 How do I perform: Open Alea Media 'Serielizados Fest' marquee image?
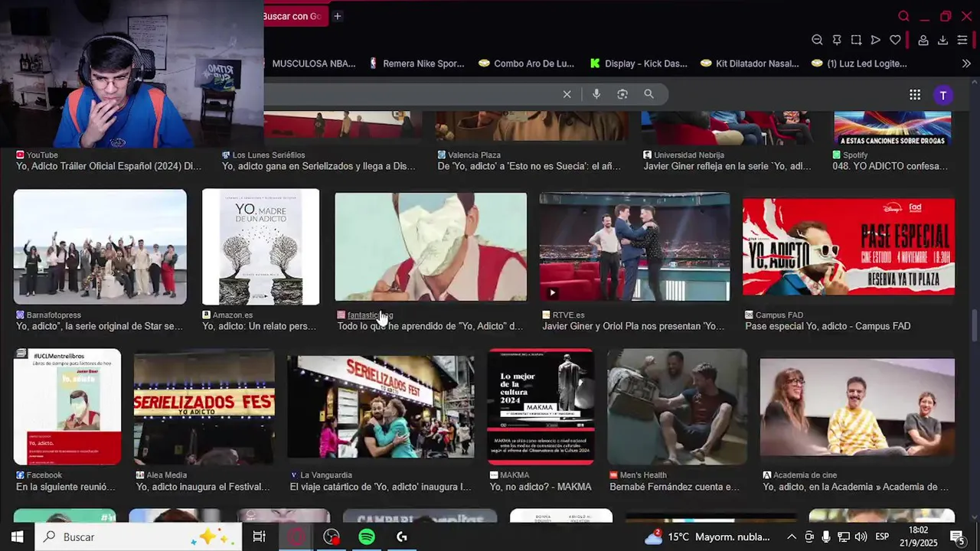point(204,407)
